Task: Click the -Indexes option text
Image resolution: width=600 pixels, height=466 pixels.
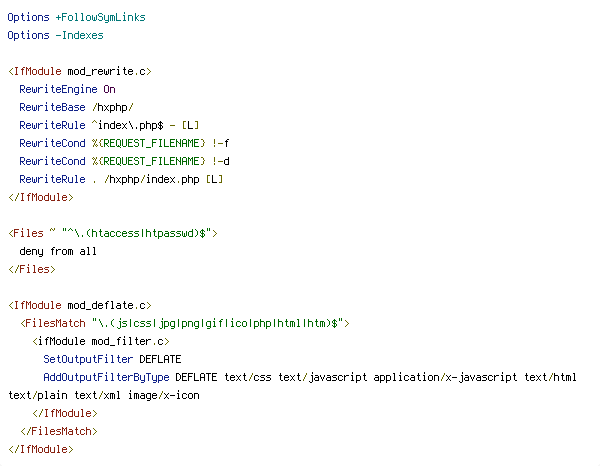Action: [x=80, y=36]
